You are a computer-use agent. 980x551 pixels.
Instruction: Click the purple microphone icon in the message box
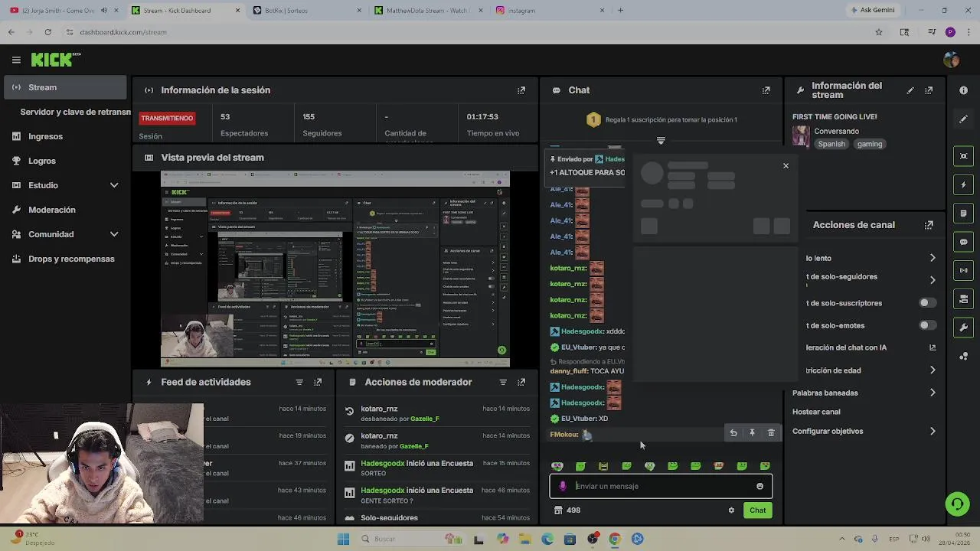tap(563, 486)
